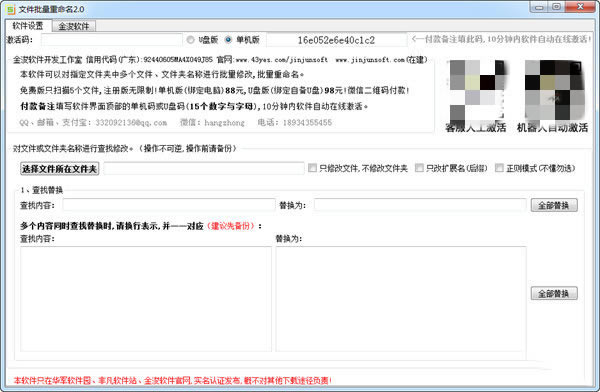Focus the single-line 替换为 field
The height and width of the screenshot is (392, 600).
tap(420, 205)
